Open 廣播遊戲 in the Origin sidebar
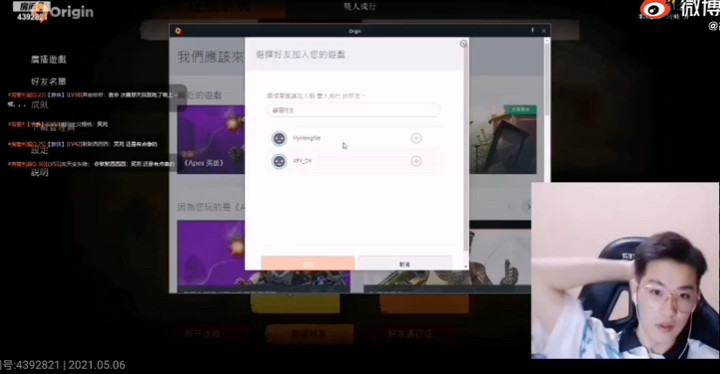 [49, 59]
